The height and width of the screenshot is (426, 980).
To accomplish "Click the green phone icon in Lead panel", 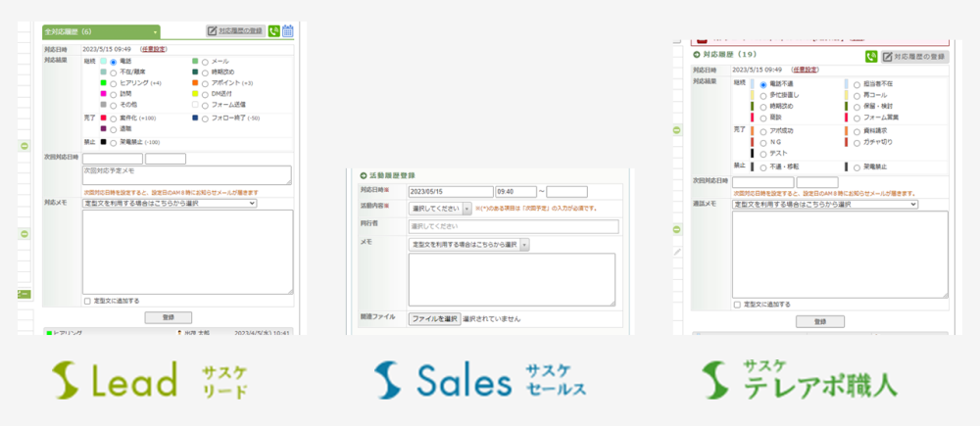I will click(x=273, y=31).
